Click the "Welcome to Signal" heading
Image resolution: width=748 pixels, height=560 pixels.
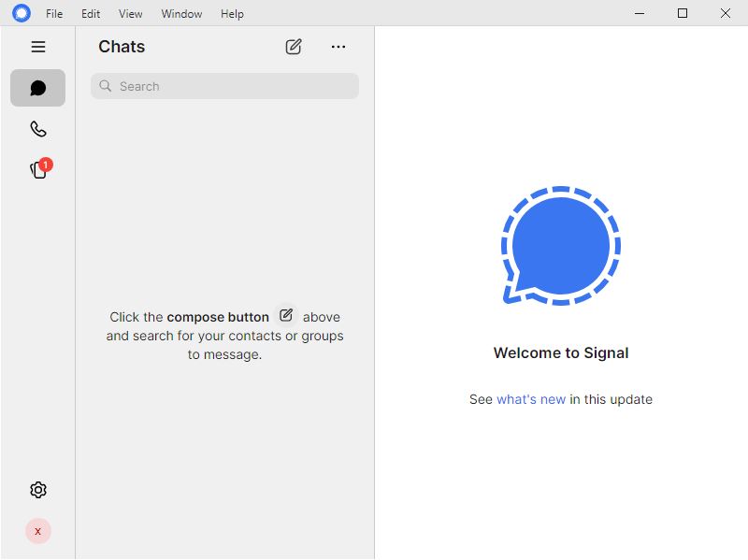coord(561,353)
